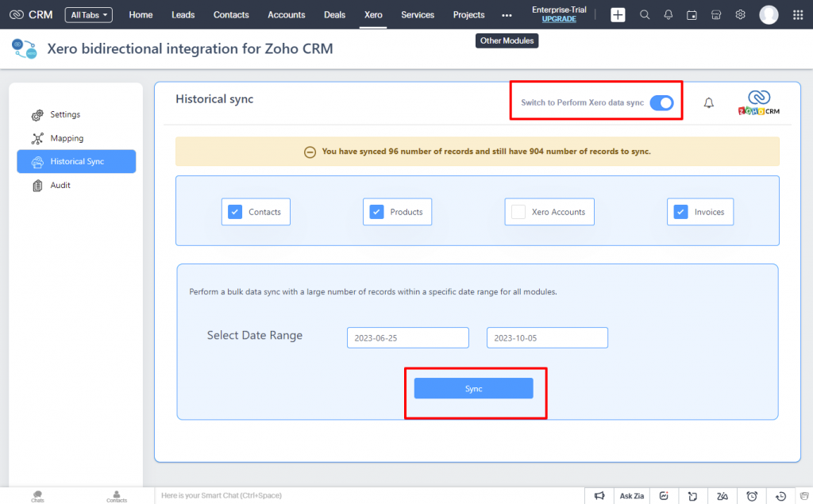This screenshot has height=504, width=813.
Task: Open the Contacts module tab
Action: [x=231, y=15]
